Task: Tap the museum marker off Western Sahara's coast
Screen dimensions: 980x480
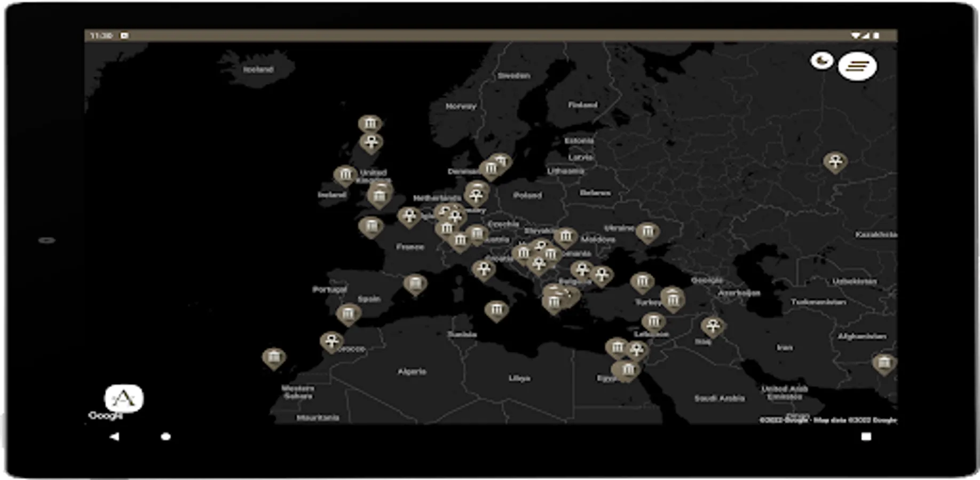Action: 274,358
